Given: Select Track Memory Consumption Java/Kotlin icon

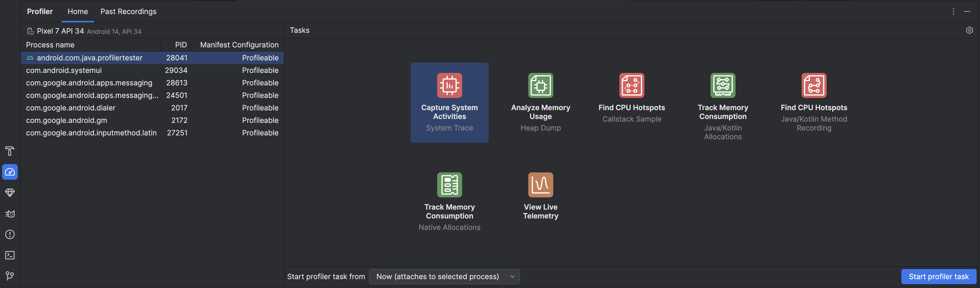Looking at the screenshot, I should coord(723,85).
